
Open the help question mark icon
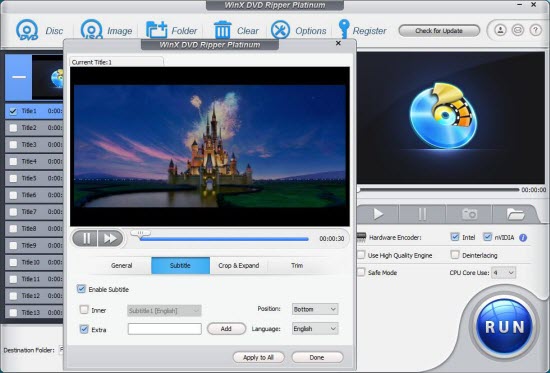pos(535,30)
